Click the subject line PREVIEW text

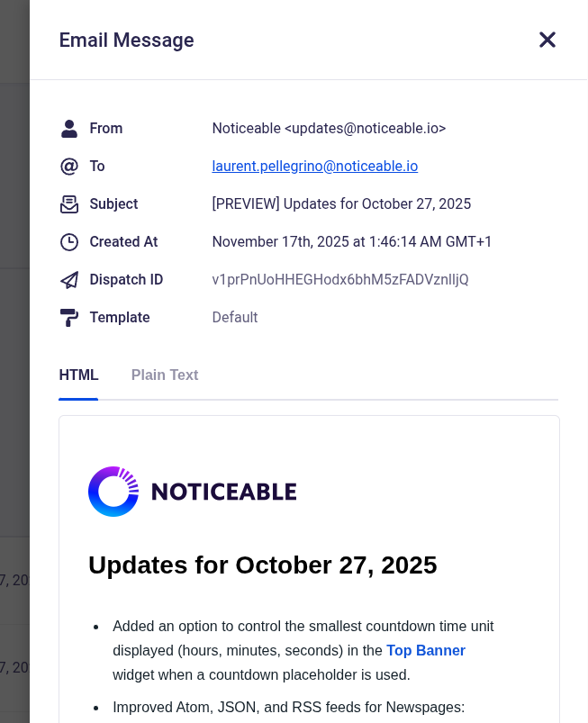(245, 204)
